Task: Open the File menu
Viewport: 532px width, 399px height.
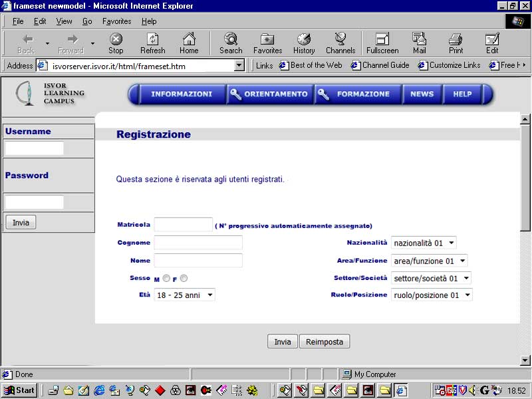Action: [18, 21]
